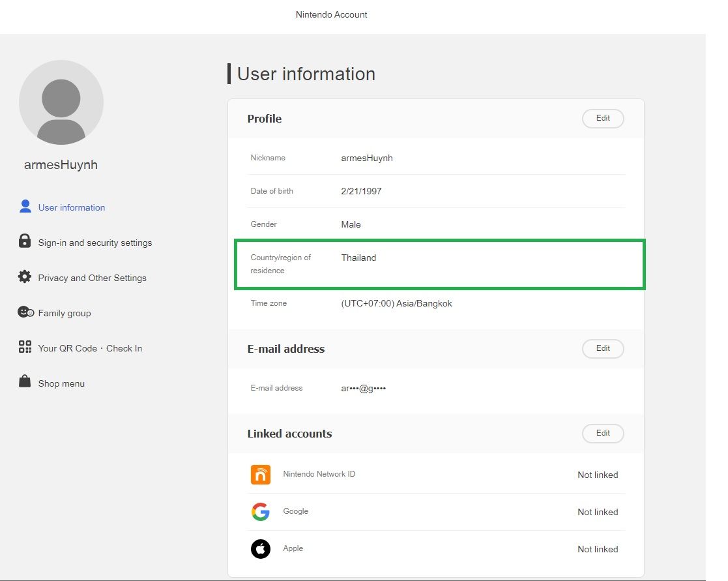
Task: Open Your QR Code · Check In
Action: click(90, 348)
